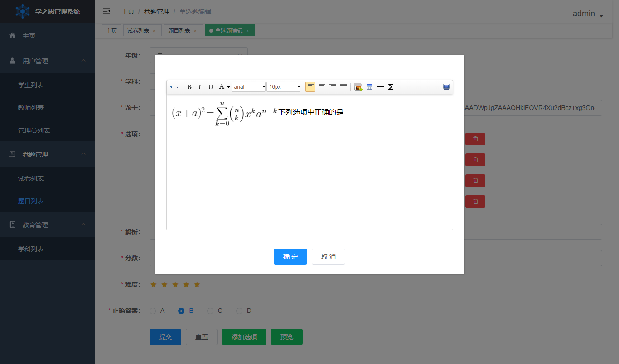The width and height of the screenshot is (619, 364).
Task: Select answer option A radio button
Action: pyautogui.click(x=153, y=311)
